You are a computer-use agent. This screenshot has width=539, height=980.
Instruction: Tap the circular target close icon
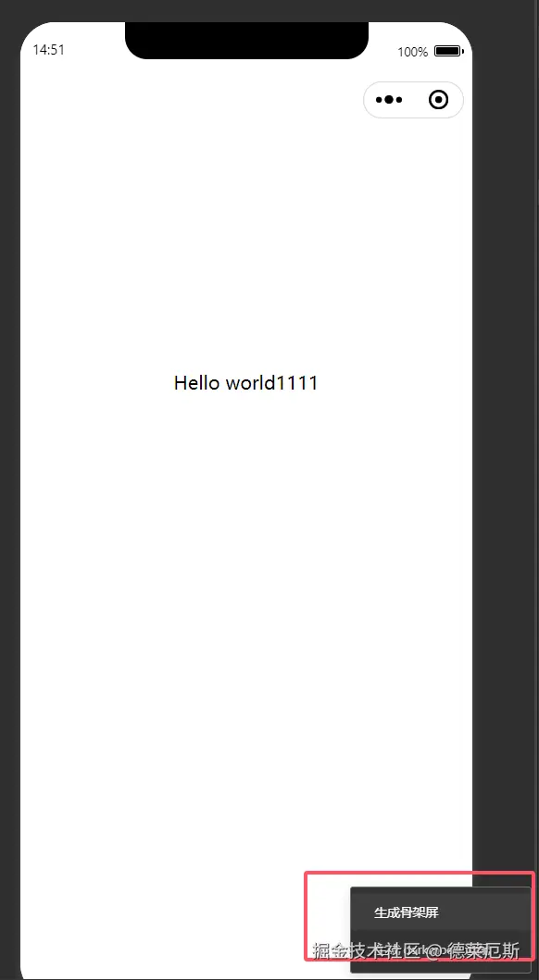[x=439, y=99]
